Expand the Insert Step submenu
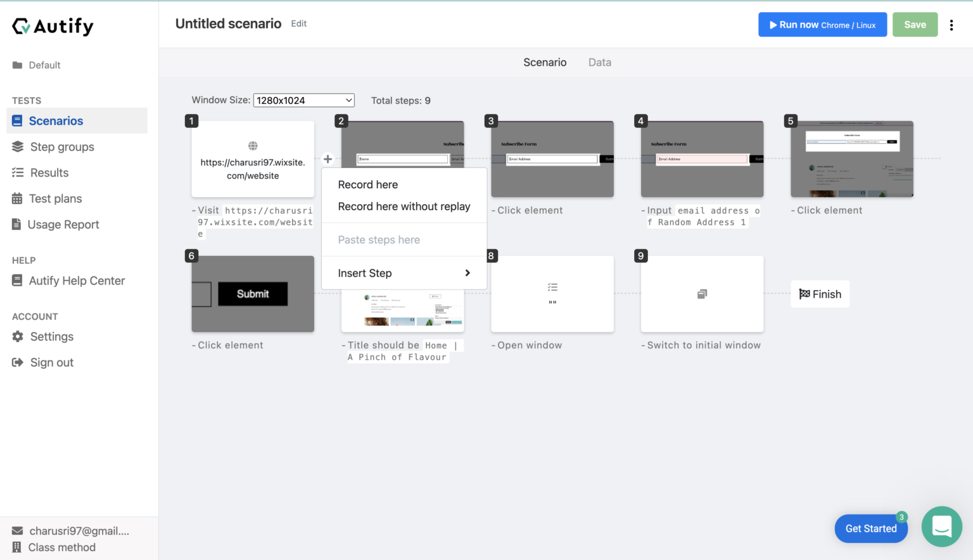The width and height of the screenshot is (973, 560). (x=404, y=273)
